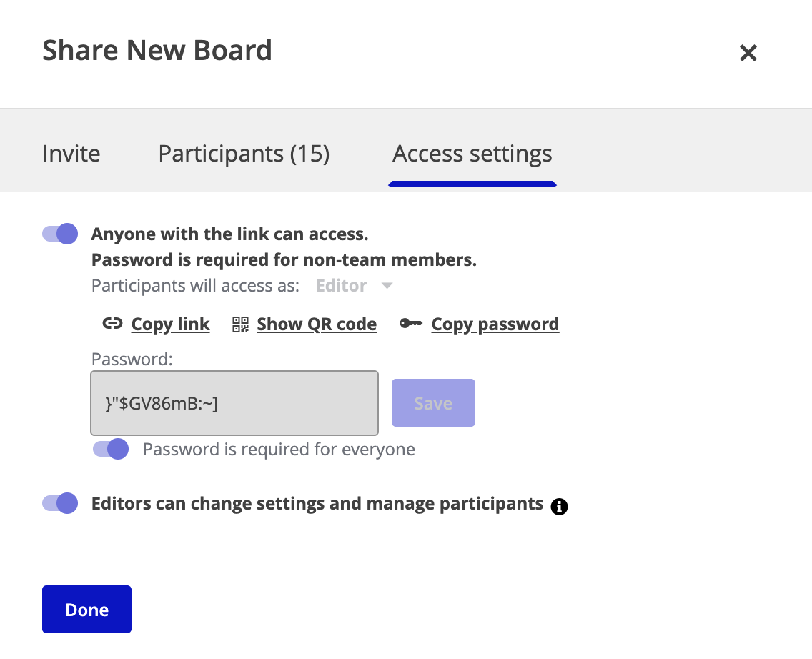The width and height of the screenshot is (812, 659).
Task: Toggle 'Editors can change settings' switch
Action: (60, 503)
